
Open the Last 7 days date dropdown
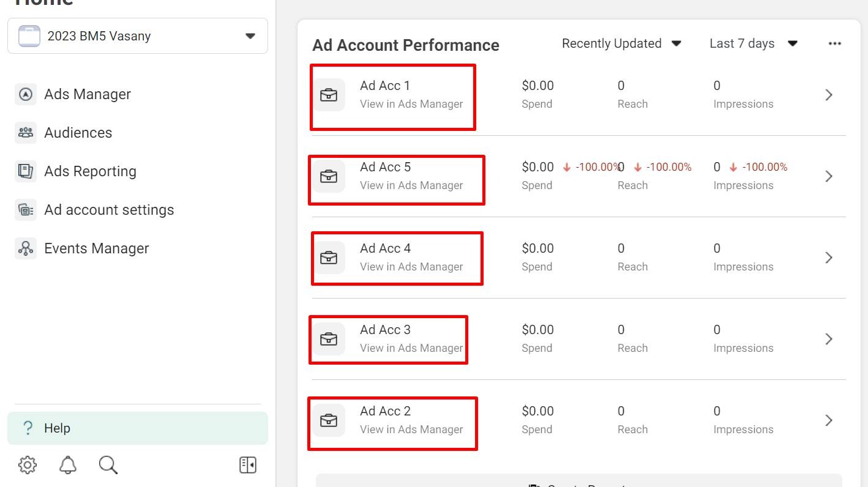click(x=753, y=43)
